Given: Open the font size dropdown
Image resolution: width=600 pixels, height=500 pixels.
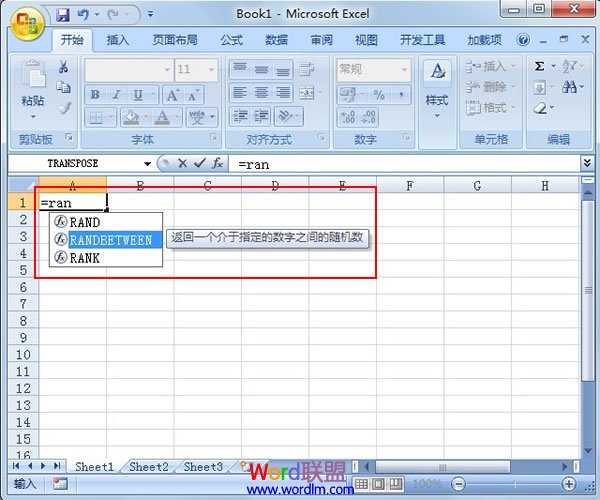Looking at the screenshot, I should coord(211,70).
